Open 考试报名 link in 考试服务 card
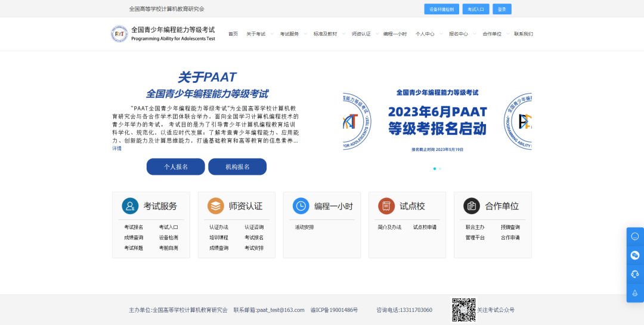Viewport: 644px width, 325px height. click(x=134, y=227)
